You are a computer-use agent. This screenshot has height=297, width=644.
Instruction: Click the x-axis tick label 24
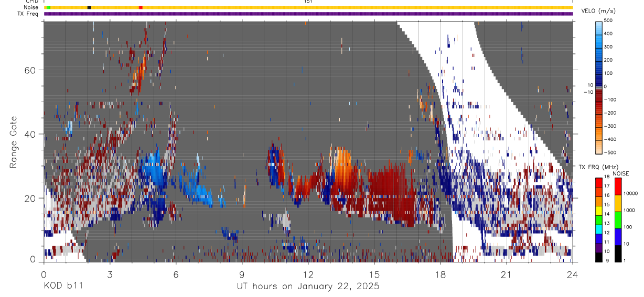[572, 274]
